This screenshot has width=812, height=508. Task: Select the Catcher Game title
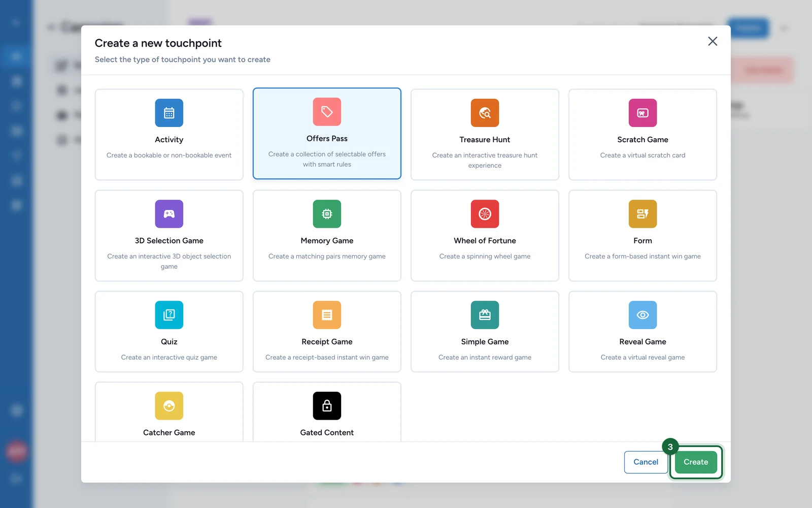tap(169, 433)
